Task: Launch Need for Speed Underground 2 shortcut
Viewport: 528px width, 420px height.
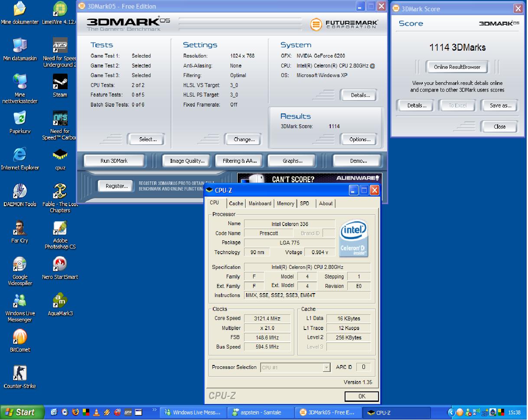Action: [60, 53]
